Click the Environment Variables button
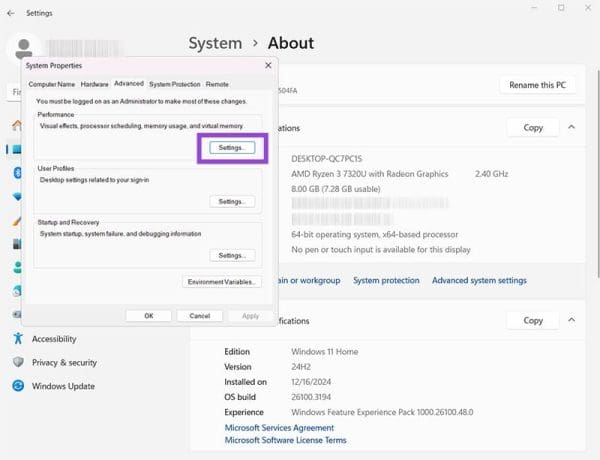Image resolution: width=600 pixels, height=460 pixels. point(224,282)
